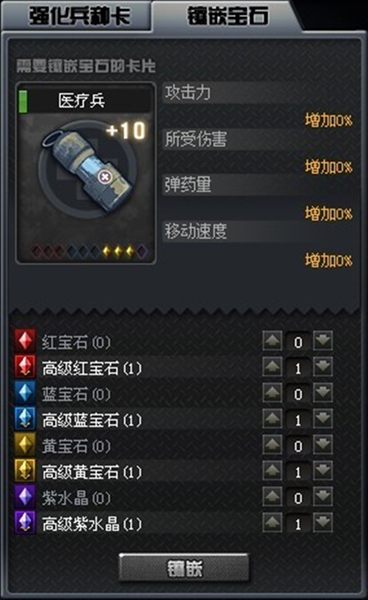Remove the card with the pink X icon
Screen dimensions: 368x600
point(104,177)
